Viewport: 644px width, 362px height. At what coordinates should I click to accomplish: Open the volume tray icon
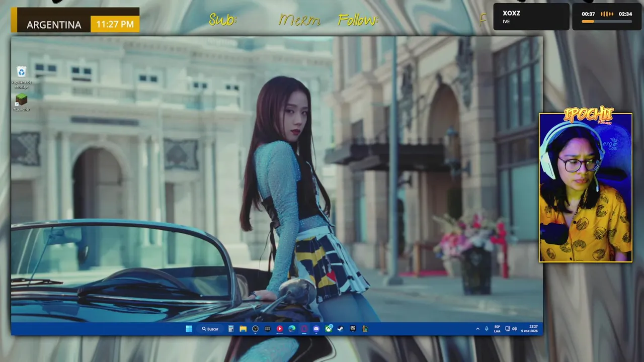[x=514, y=329]
